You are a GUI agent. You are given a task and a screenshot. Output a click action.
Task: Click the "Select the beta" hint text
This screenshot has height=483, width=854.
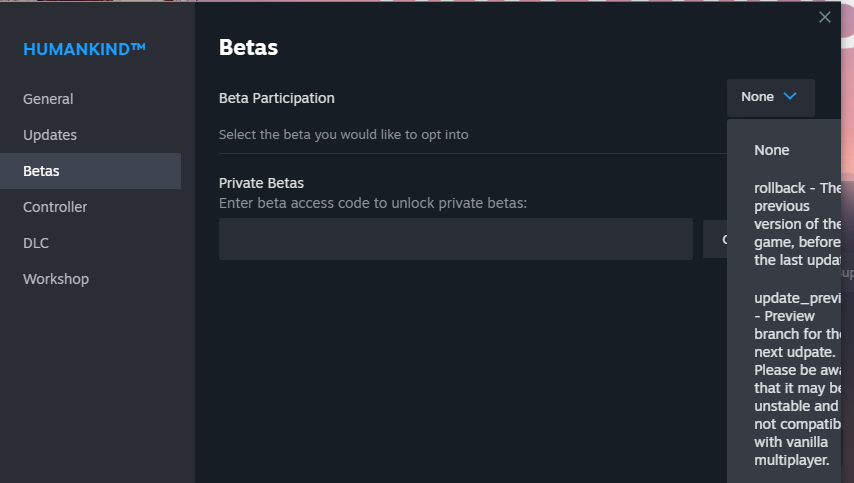point(344,134)
